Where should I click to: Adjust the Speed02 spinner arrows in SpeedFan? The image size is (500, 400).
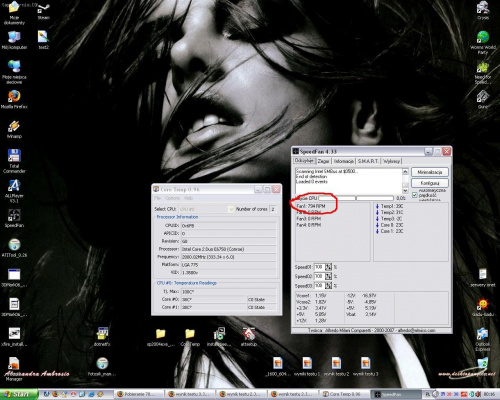329,276
